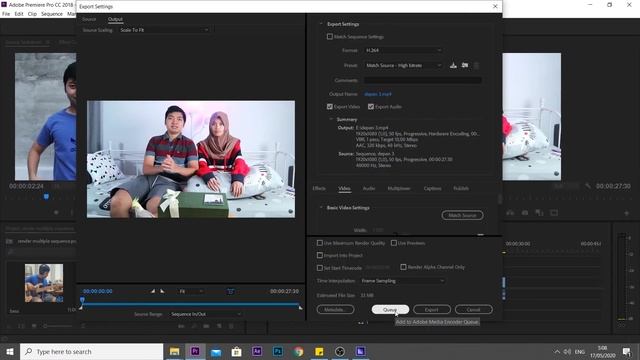Screen dimensions: 640x360
Task: Click the Delete Preset trash icon
Action: tap(476, 65)
